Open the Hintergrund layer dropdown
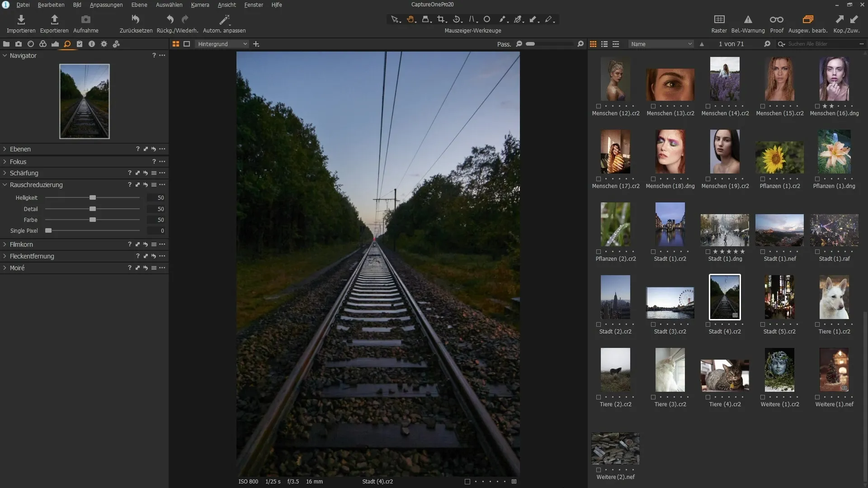The width and height of the screenshot is (868, 488). 222,44
